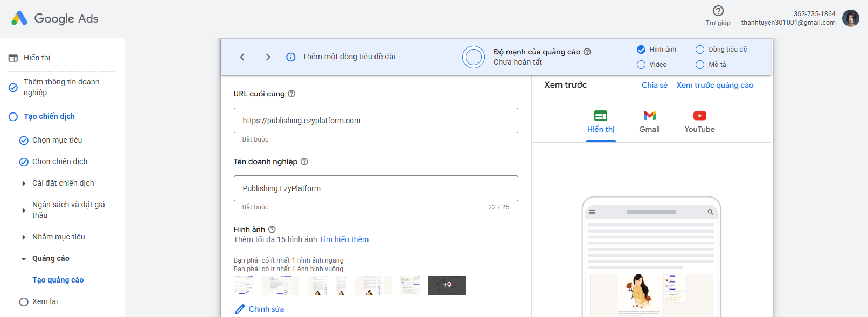The image size is (868, 317).
Task: Select the first image thumbnail
Action: (244, 285)
